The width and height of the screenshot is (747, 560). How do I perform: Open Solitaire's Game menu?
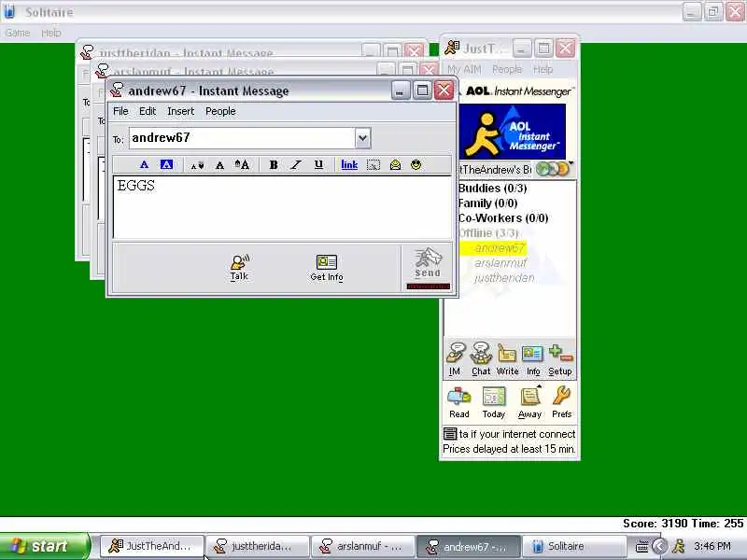coord(18,33)
